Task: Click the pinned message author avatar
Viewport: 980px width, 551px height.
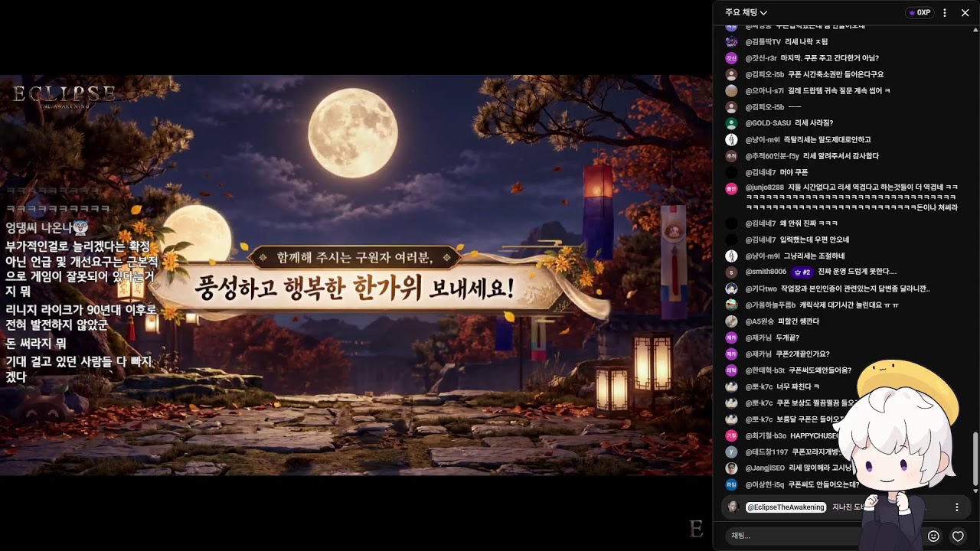Action: coord(733,507)
